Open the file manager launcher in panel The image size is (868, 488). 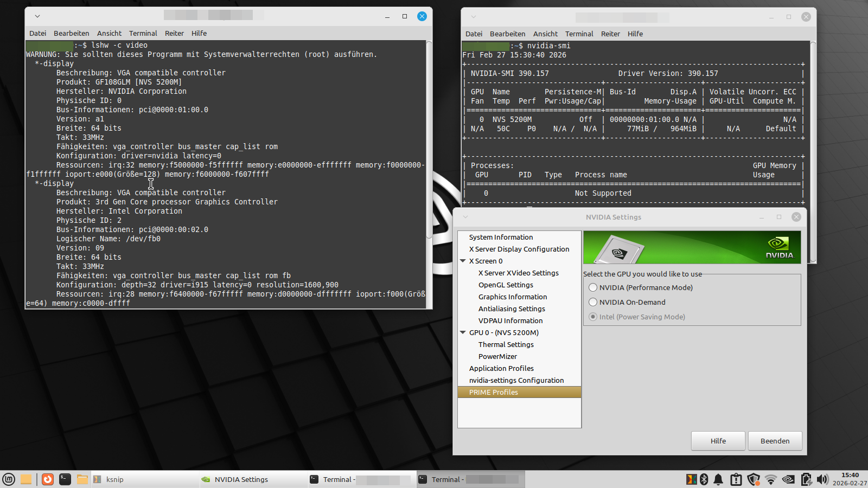pos(82,479)
